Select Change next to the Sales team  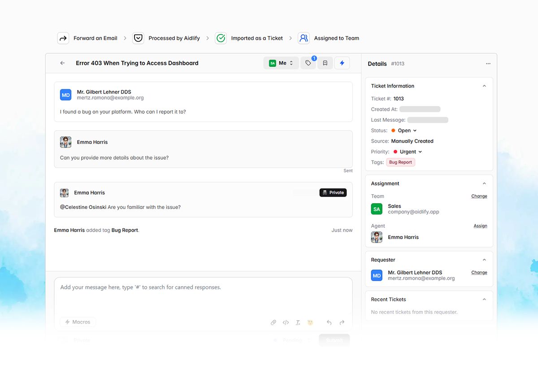coord(479,196)
